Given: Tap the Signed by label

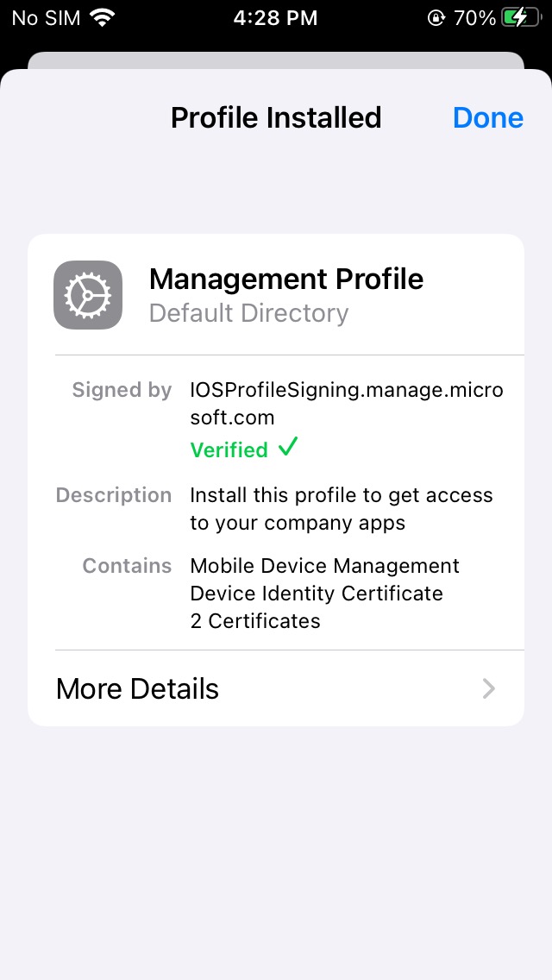Looking at the screenshot, I should [122, 390].
